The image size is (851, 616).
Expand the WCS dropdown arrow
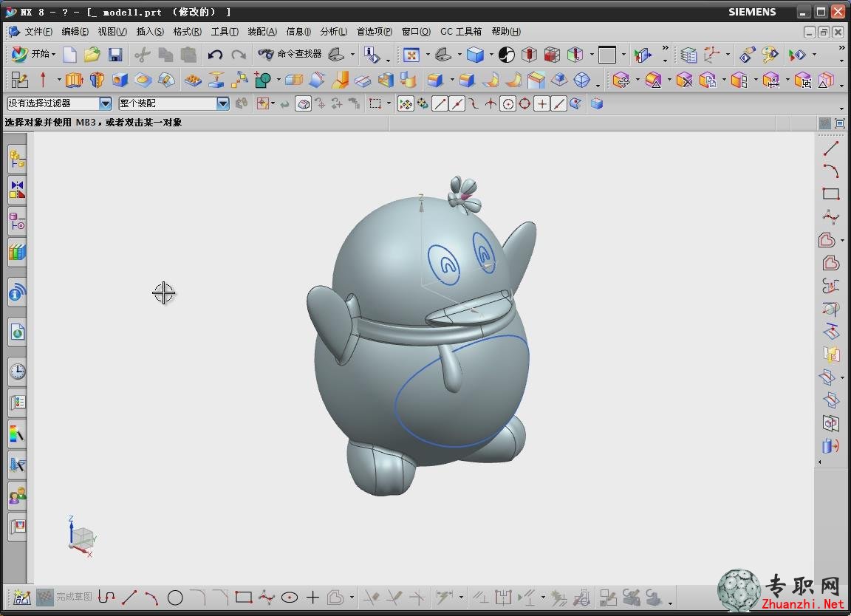(728, 54)
